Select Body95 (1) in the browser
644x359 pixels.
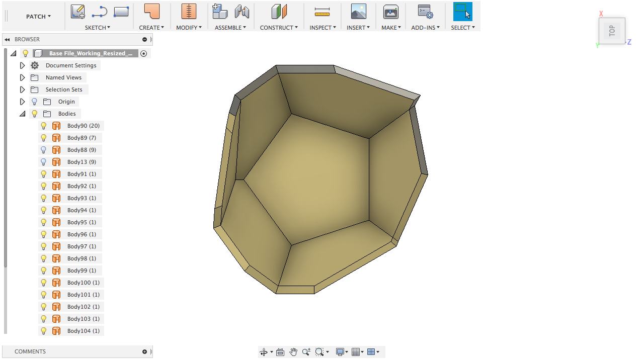(x=82, y=222)
